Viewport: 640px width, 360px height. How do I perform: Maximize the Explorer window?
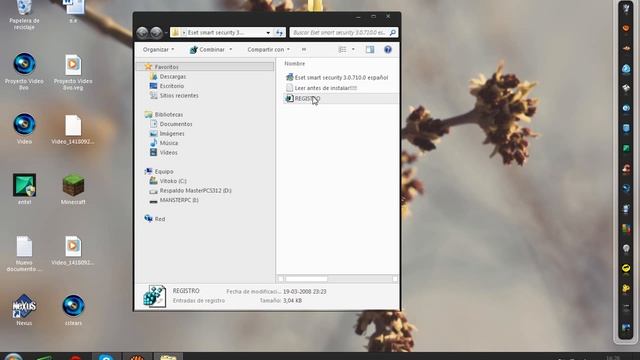[373, 17]
